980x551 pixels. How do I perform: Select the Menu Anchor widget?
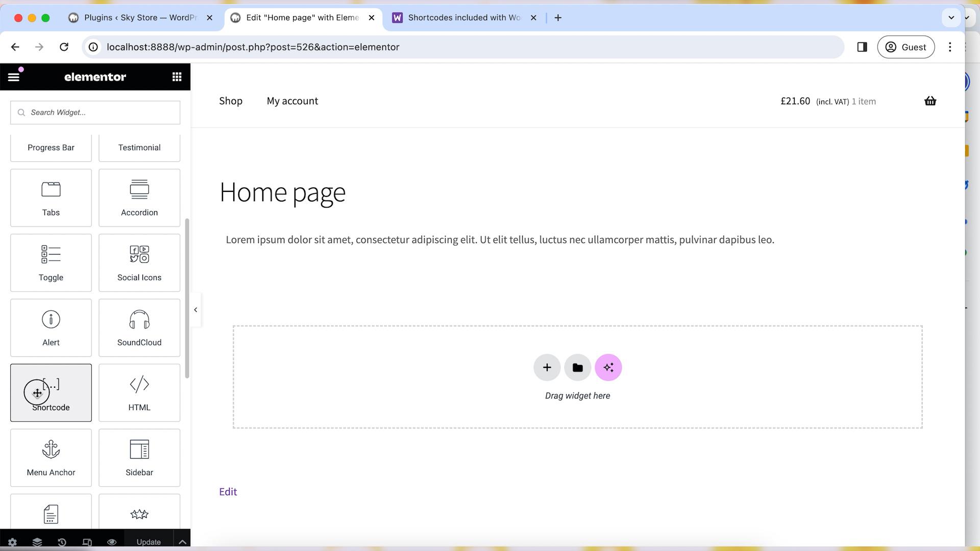51,458
